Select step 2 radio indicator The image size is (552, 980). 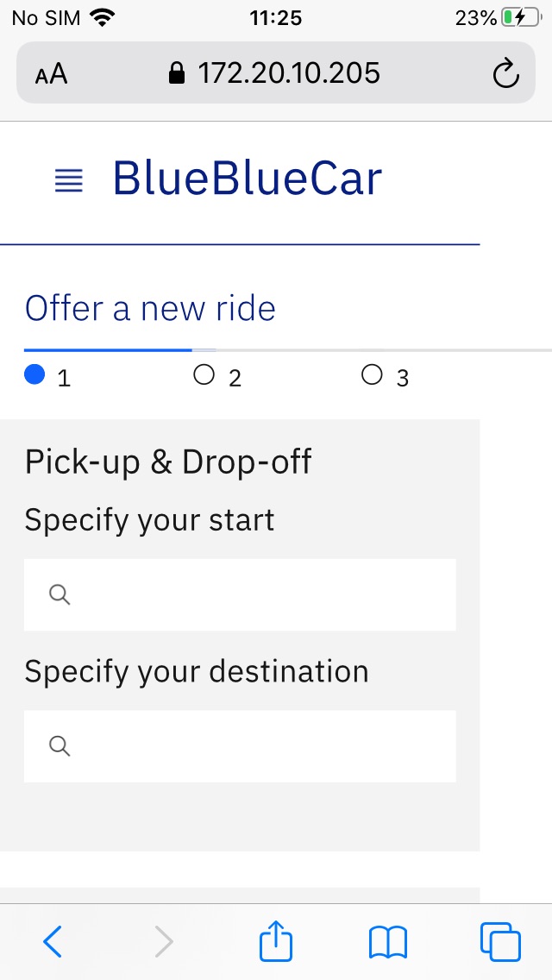click(204, 375)
